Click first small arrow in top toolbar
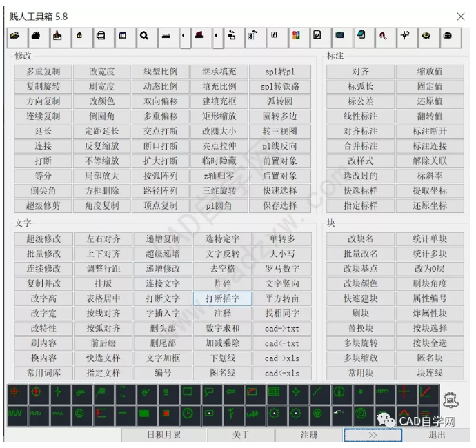Image resolution: width=476 pixels, height=448 pixels. (x=184, y=36)
